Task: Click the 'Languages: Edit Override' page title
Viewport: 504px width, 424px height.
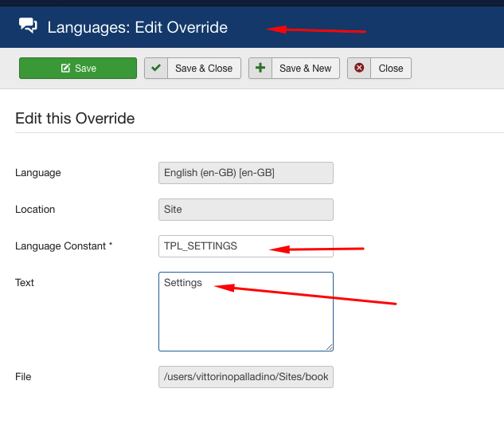Action: click(x=137, y=28)
